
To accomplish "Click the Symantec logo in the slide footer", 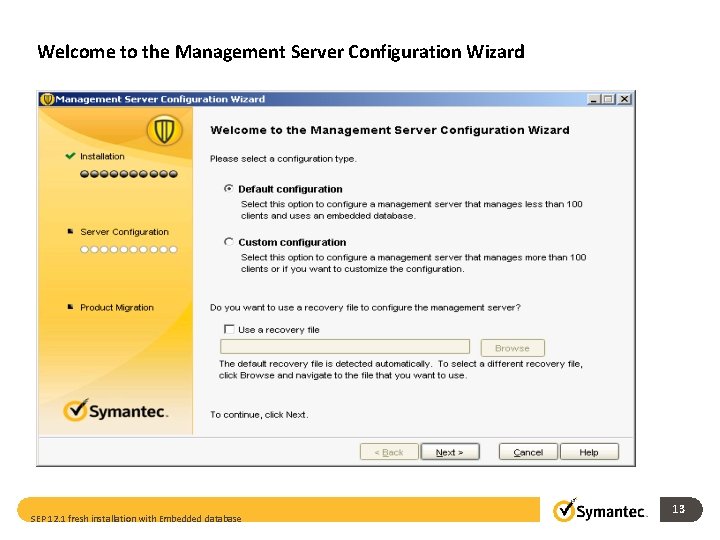I will (600, 511).
